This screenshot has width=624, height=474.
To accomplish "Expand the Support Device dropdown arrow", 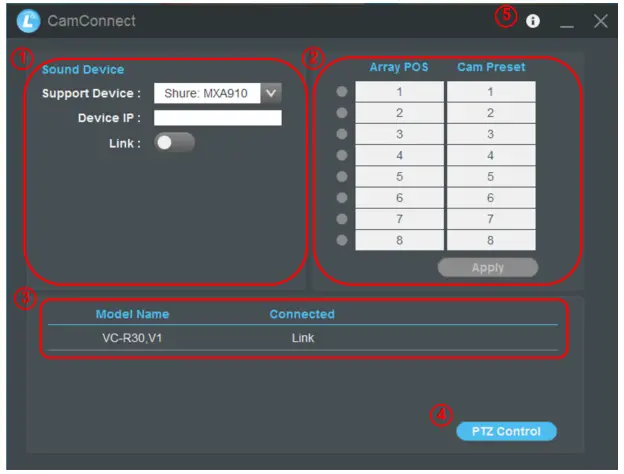I will tap(271, 93).
